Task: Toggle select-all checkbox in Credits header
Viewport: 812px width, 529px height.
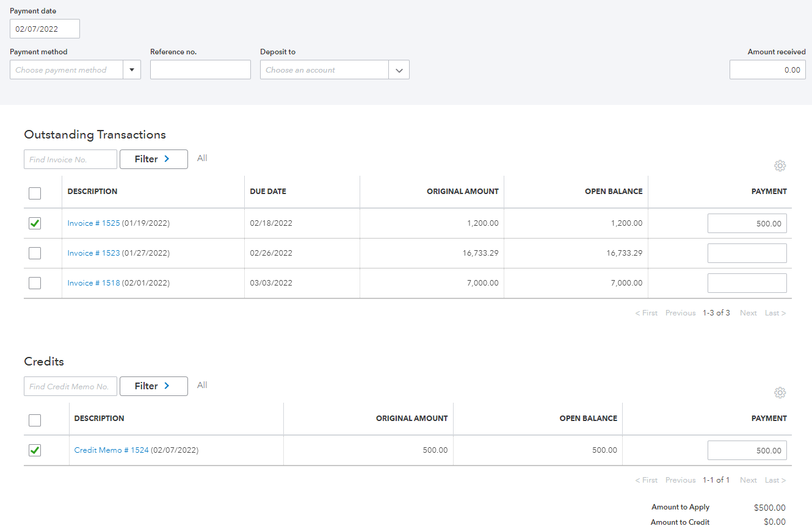Action: click(35, 420)
